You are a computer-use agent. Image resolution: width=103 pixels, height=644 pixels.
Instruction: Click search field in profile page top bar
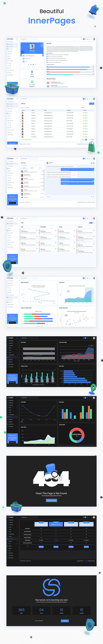(x=29, y=39)
